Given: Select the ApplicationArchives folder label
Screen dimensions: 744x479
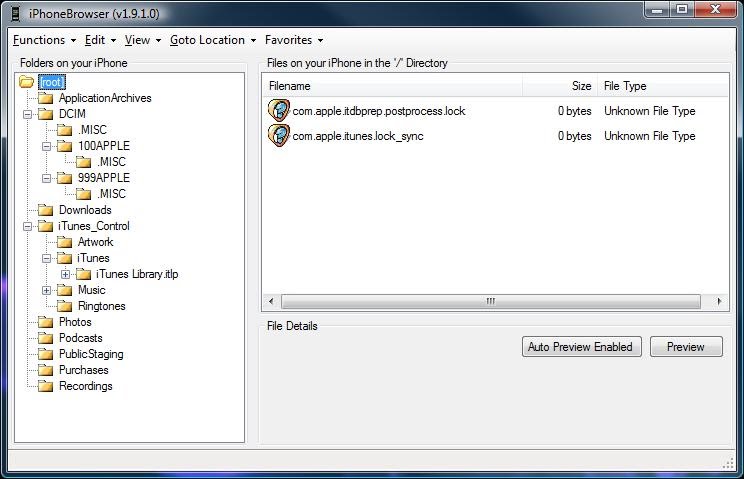Looking at the screenshot, I should (x=105, y=98).
